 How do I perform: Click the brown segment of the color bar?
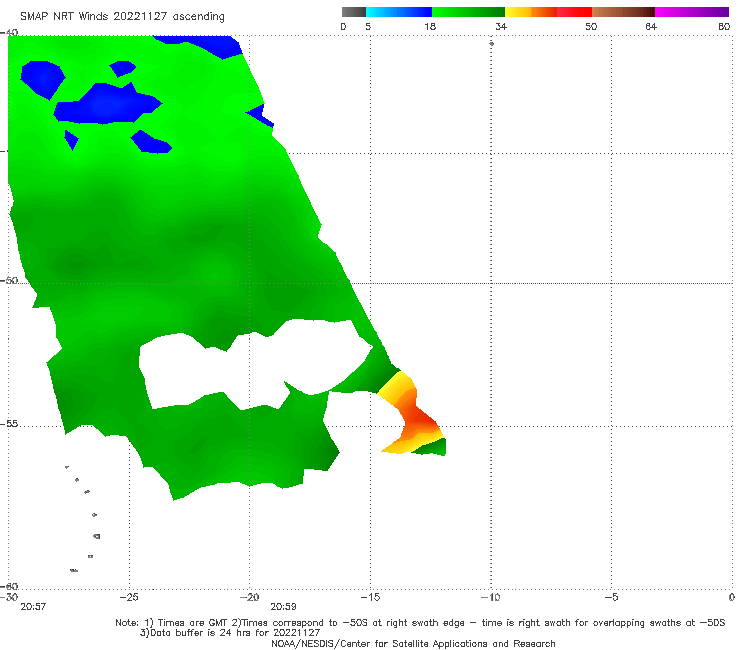pyautogui.click(x=623, y=12)
